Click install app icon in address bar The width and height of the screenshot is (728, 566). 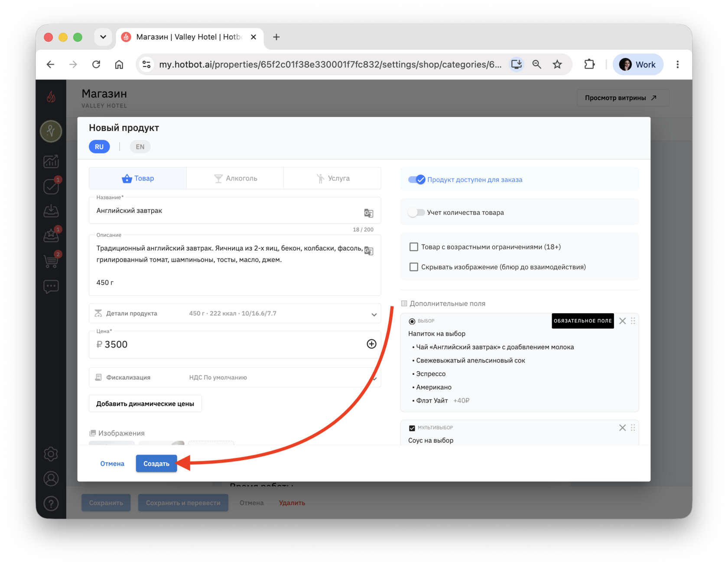click(x=517, y=65)
